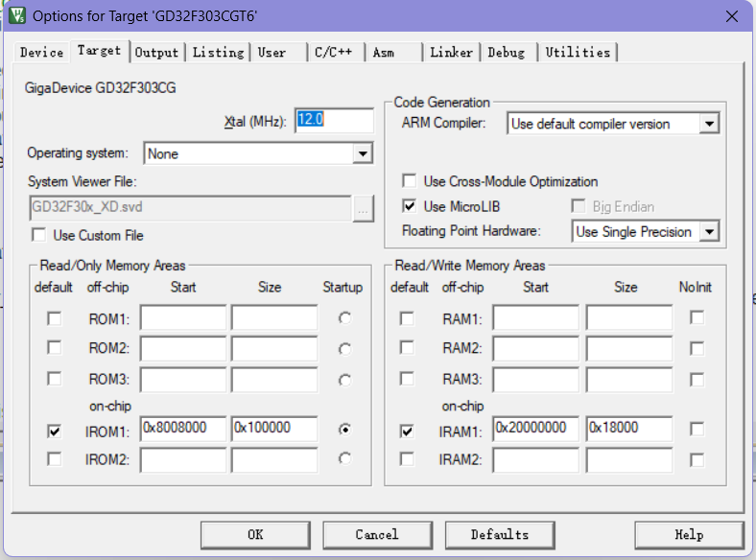The width and height of the screenshot is (756, 560).
Task: Click the browse button beside System Viewer File
Action: coord(363,207)
